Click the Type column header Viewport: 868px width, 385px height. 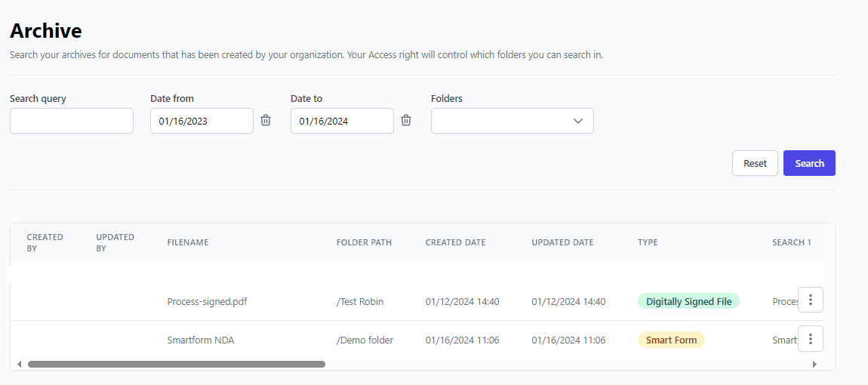(648, 242)
